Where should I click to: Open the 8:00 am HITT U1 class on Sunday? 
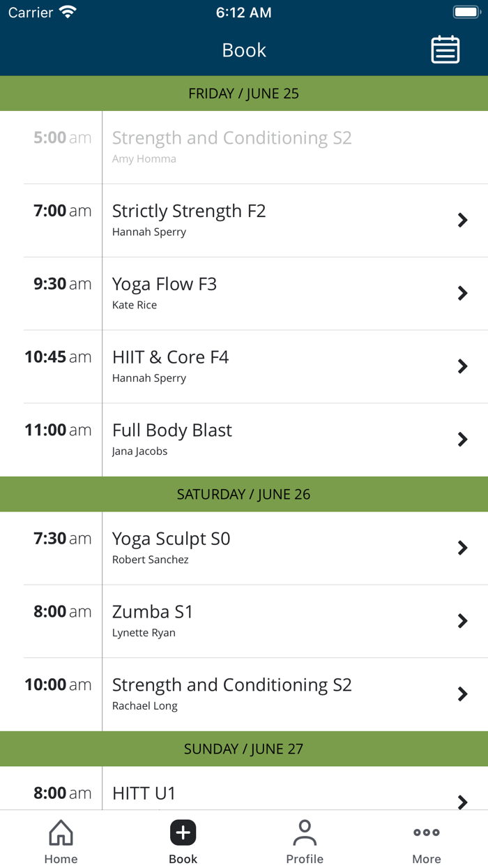coord(244,792)
